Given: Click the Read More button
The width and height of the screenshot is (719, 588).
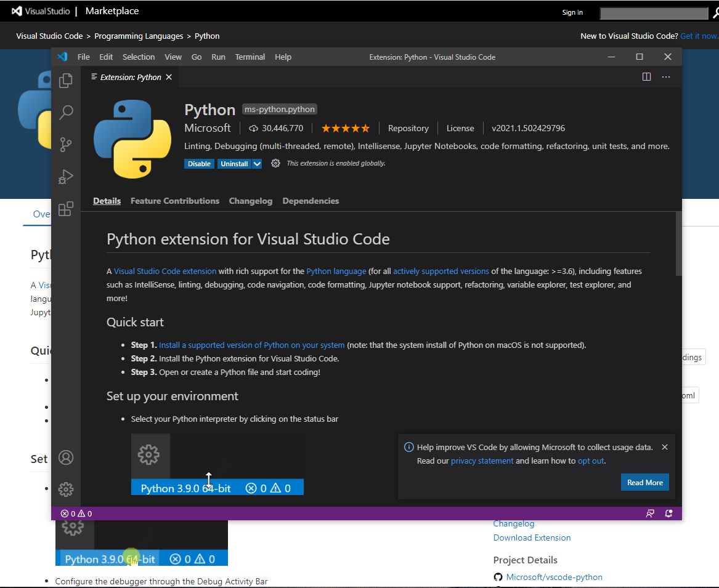Looking at the screenshot, I should pyautogui.click(x=644, y=482).
